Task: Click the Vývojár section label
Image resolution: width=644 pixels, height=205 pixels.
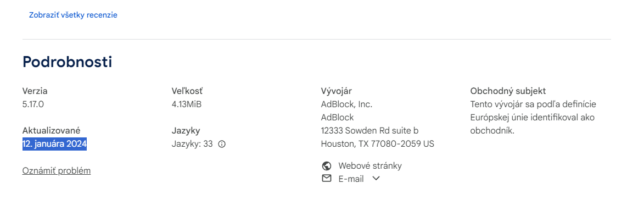Action: click(337, 91)
